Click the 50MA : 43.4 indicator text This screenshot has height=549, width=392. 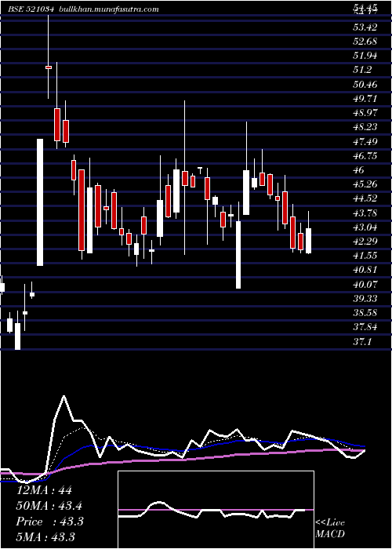pyautogui.click(x=50, y=506)
